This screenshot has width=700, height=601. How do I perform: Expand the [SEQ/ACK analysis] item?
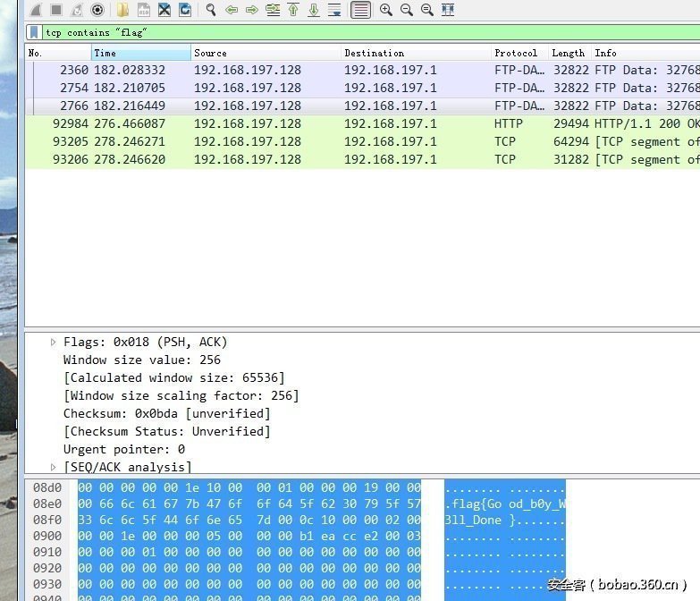coord(53,467)
